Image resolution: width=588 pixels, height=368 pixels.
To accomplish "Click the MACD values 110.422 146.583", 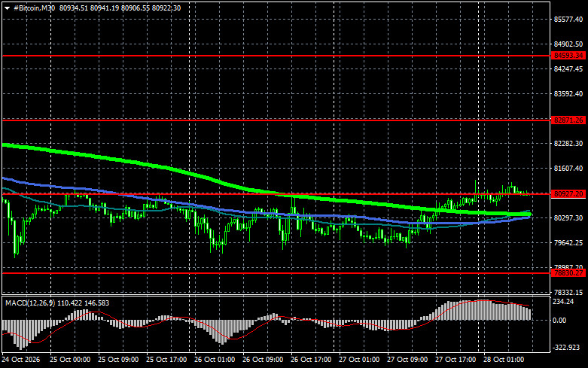I will coord(84,303).
